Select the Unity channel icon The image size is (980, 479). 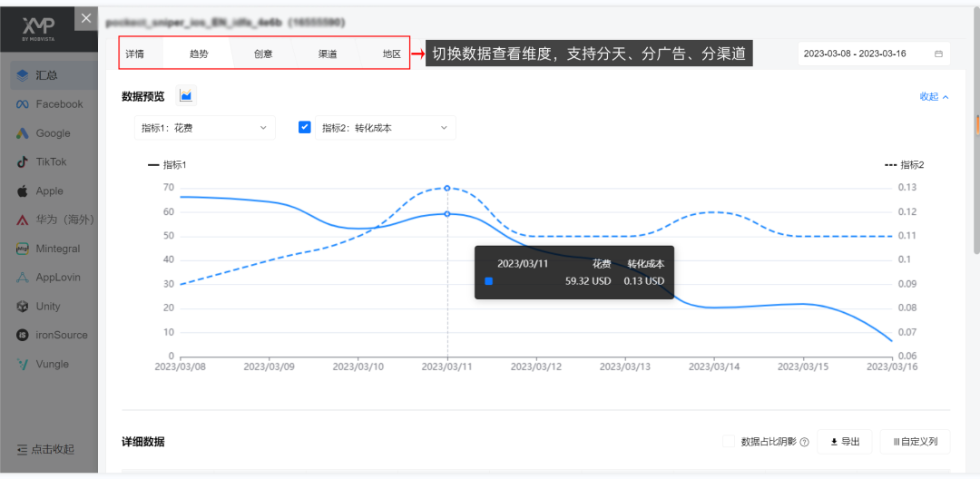23,306
